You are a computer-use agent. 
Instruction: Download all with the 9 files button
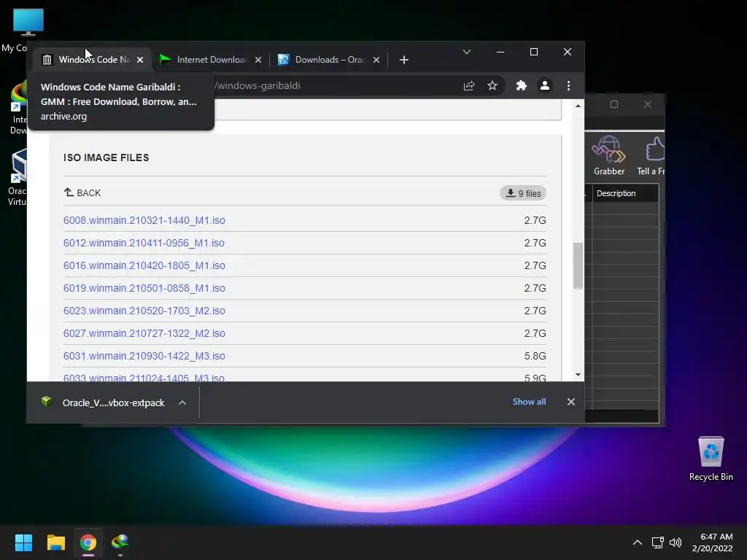click(x=523, y=193)
